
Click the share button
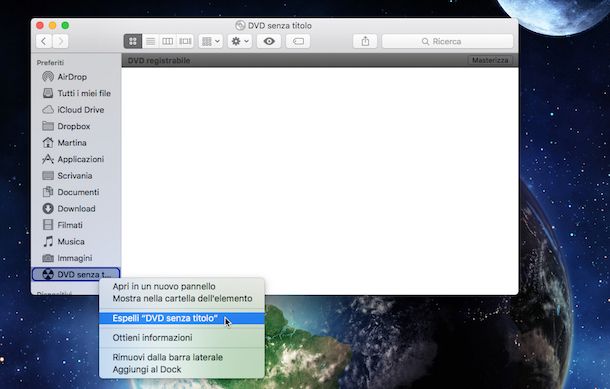pos(365,41)
